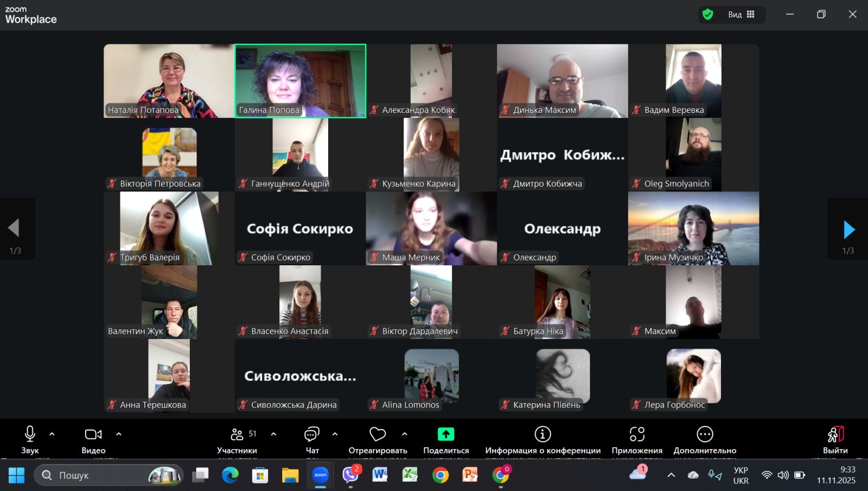Select Галина Попова's video tile

(301, 80)
